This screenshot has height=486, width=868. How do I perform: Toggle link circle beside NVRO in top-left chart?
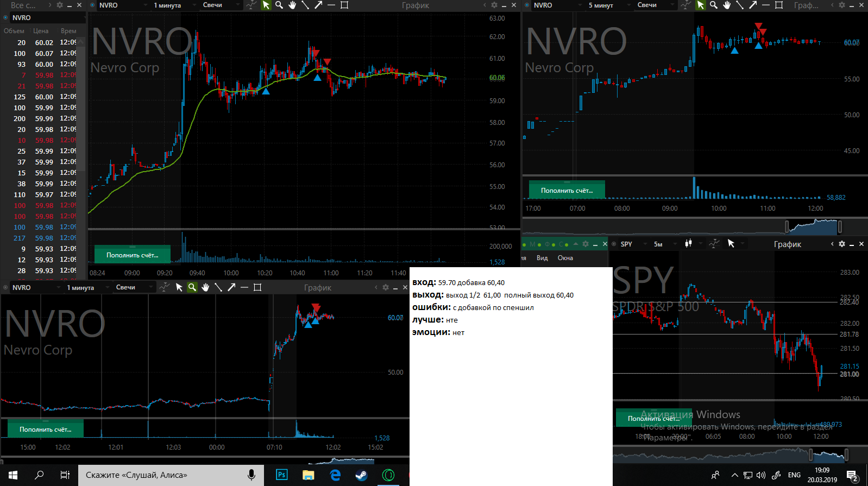[92, 5]
